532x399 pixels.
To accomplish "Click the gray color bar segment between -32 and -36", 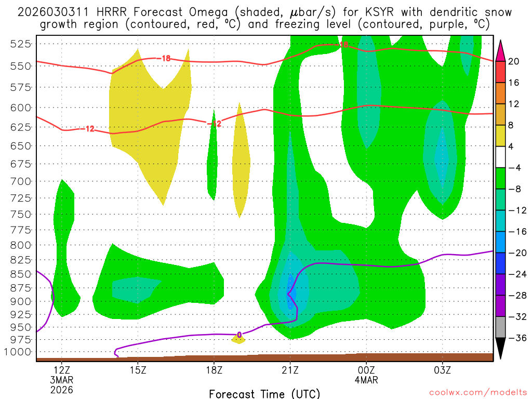I will [500, 327].
